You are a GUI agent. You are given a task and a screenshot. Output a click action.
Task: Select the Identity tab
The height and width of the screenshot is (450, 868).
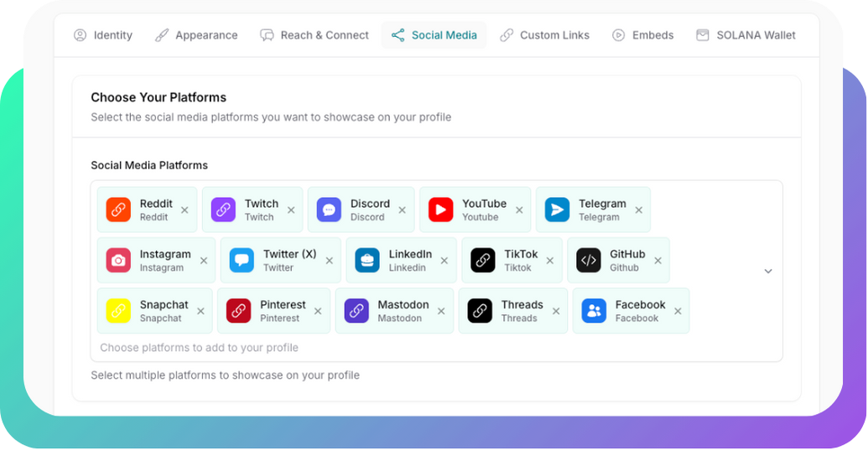[103, 35]
